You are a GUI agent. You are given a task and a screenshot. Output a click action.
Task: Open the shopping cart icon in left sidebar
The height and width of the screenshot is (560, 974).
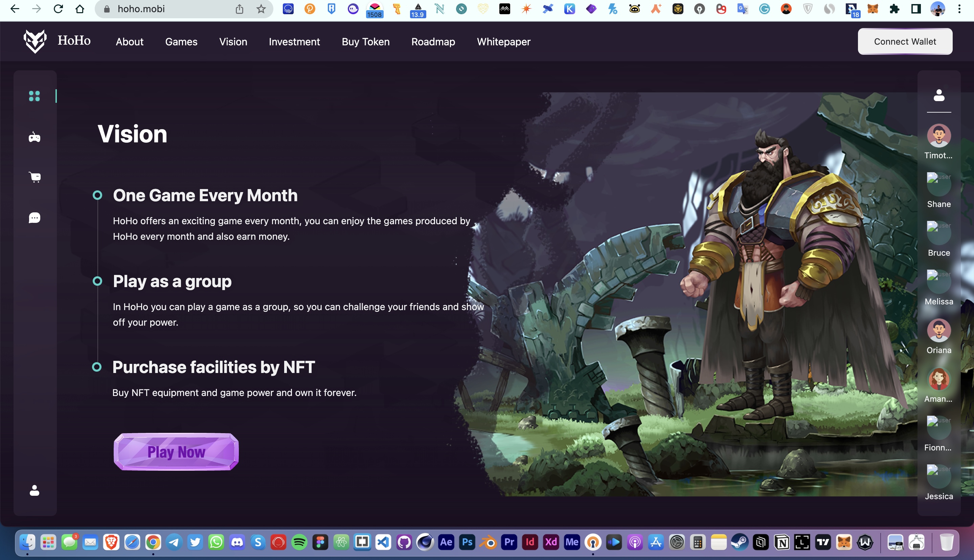coord(35,177)
